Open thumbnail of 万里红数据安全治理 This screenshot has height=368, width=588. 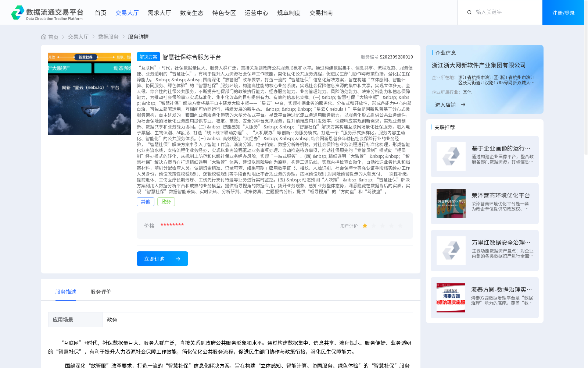click(x=451, y=251)
